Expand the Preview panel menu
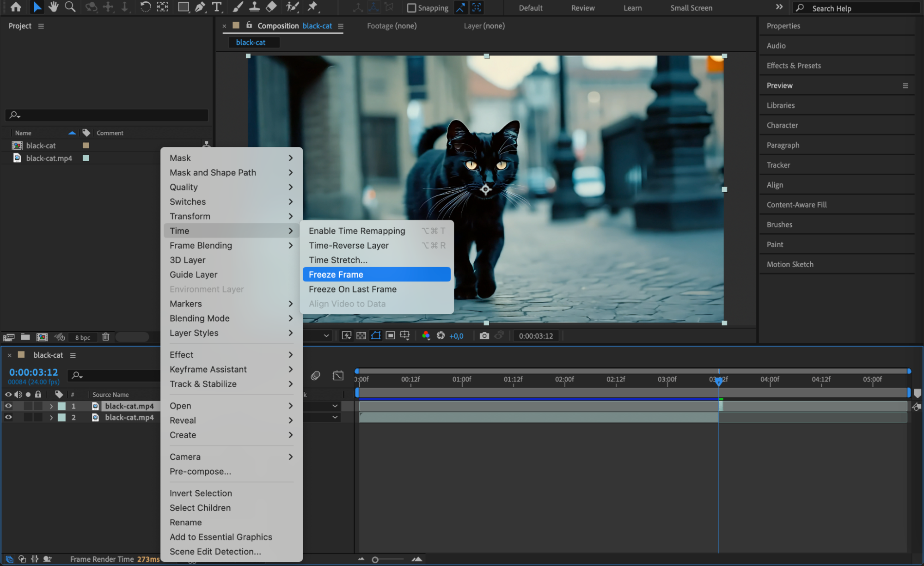 (x=905, y=85)
